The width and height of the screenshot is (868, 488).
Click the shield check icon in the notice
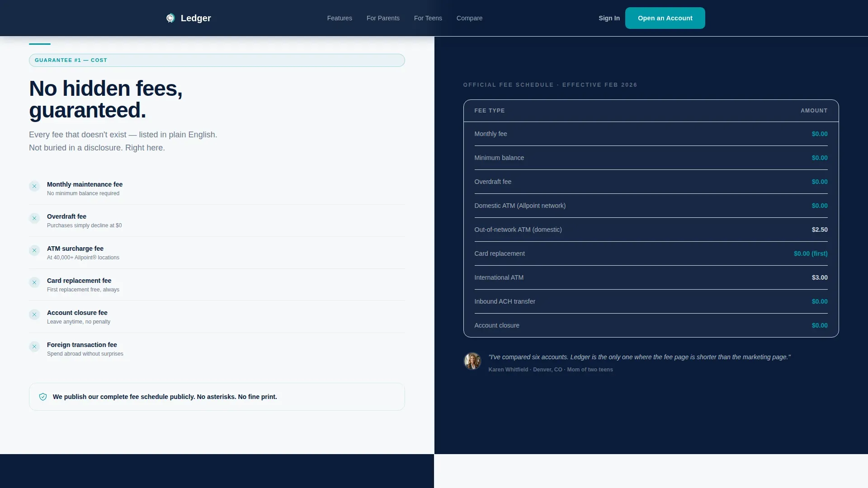tap(43, 397)
